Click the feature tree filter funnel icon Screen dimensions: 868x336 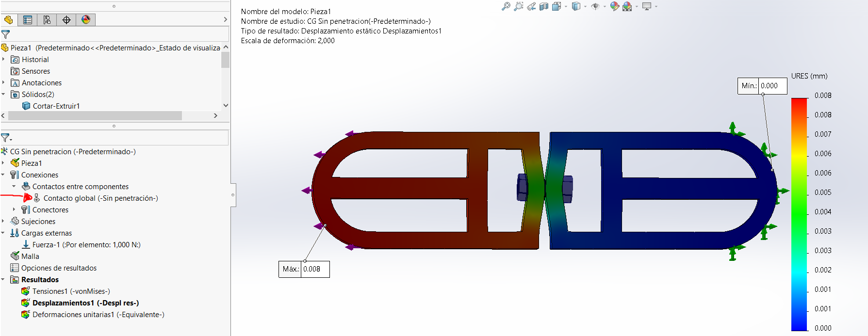click(x=6, y=34)
